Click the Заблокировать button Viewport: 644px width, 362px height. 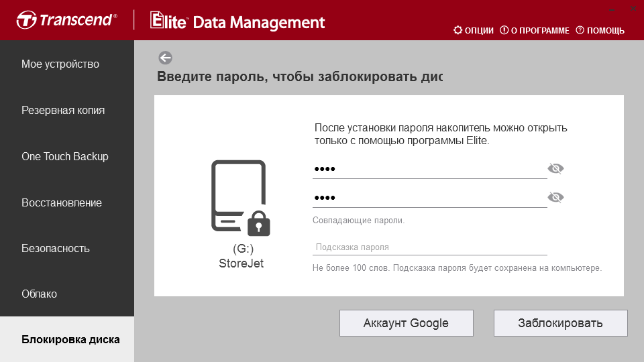click(x=560, y=323)
